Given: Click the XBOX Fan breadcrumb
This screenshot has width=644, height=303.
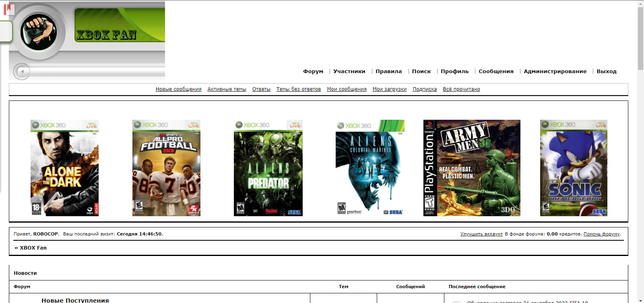Looking at the screenshot, I should click(33, 248).
